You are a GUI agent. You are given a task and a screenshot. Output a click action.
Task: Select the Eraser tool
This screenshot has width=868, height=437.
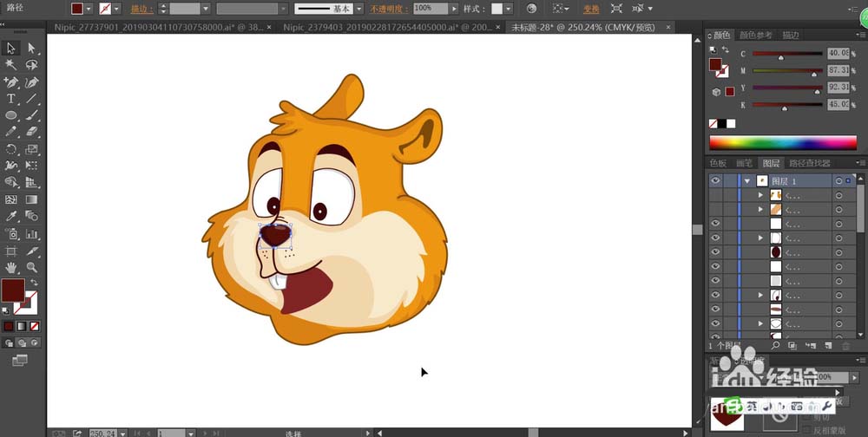tap(32, 132)
